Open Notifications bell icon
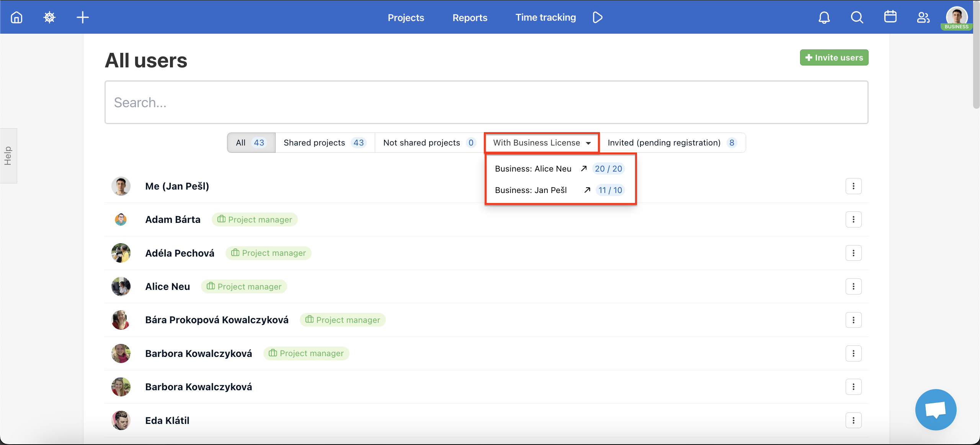980x445 pixels. pos(824,17)
